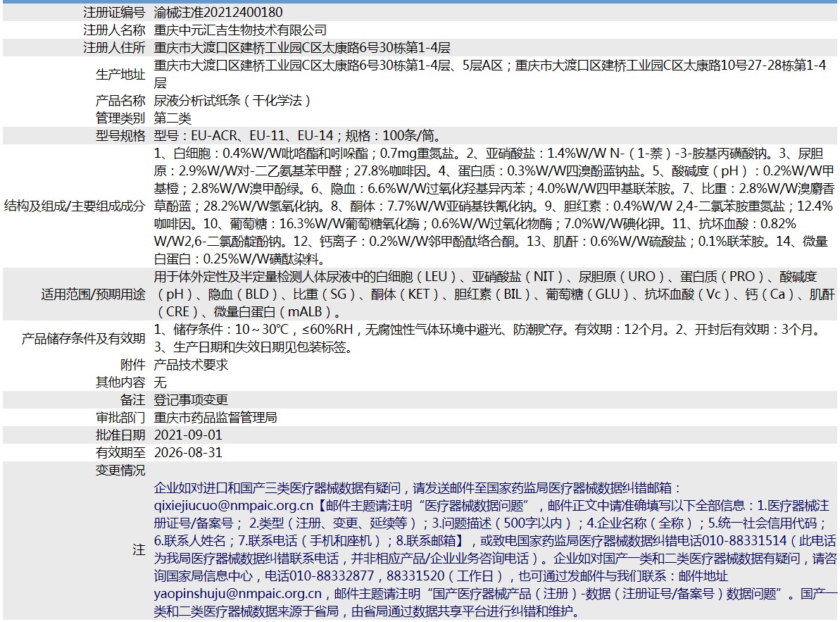Click phone number '010-88332877' in the note

[x=332, y=576]
